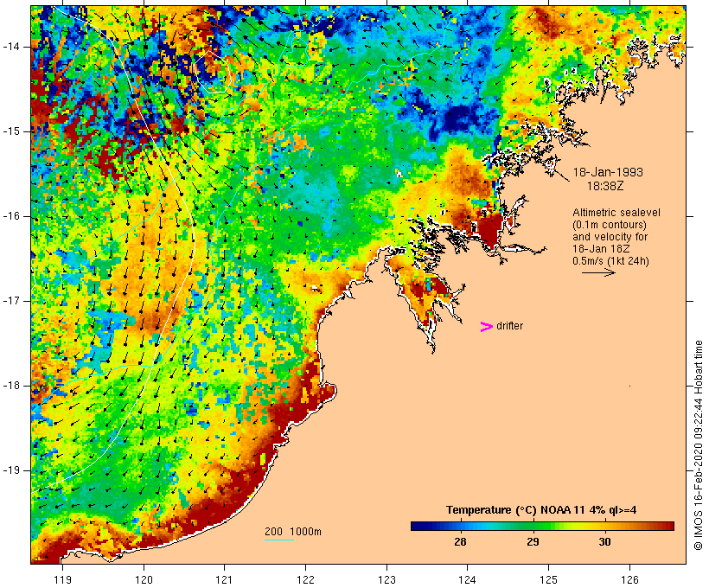Click the latitude label -16
Viewport: 709px width, 588px height.
click(11, 216)
